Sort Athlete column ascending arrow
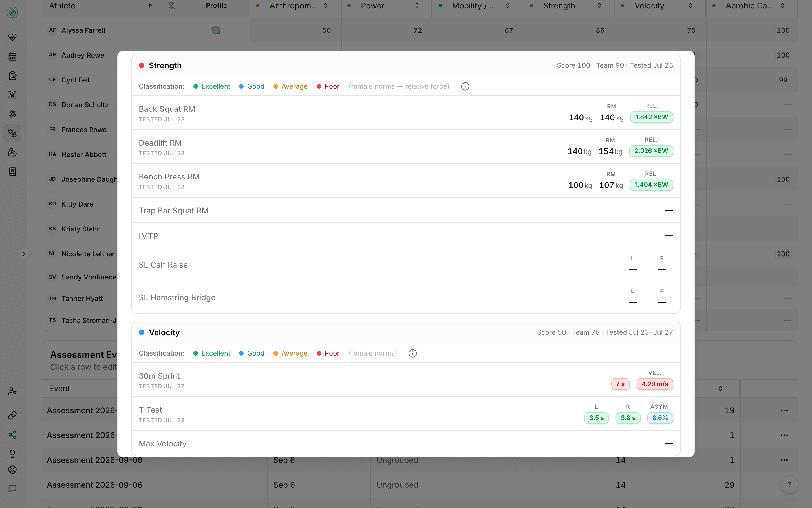Viewport: 812px width, 508px height. (150, 6)
